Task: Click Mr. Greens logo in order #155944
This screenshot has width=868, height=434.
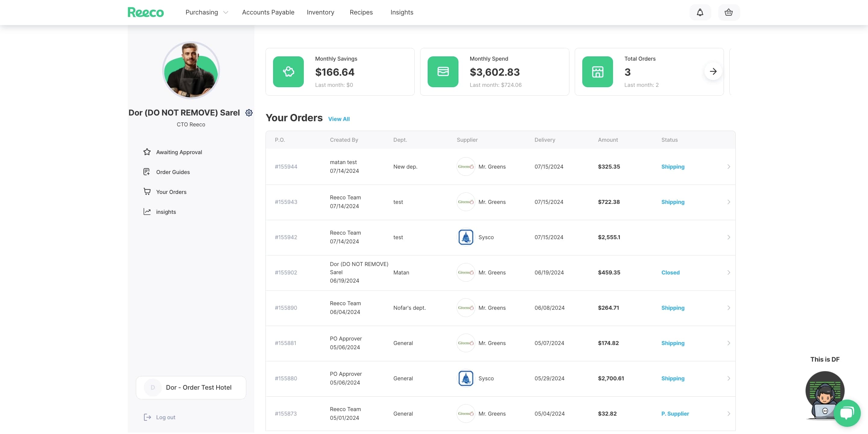Action: point(466,166)
